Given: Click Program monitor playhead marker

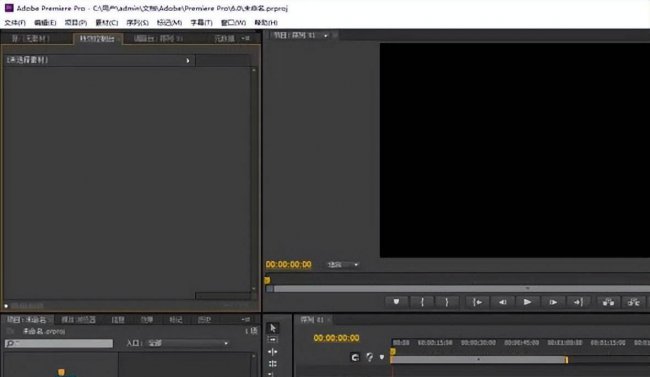Looking at the screenshot, I should click(267, 280).
